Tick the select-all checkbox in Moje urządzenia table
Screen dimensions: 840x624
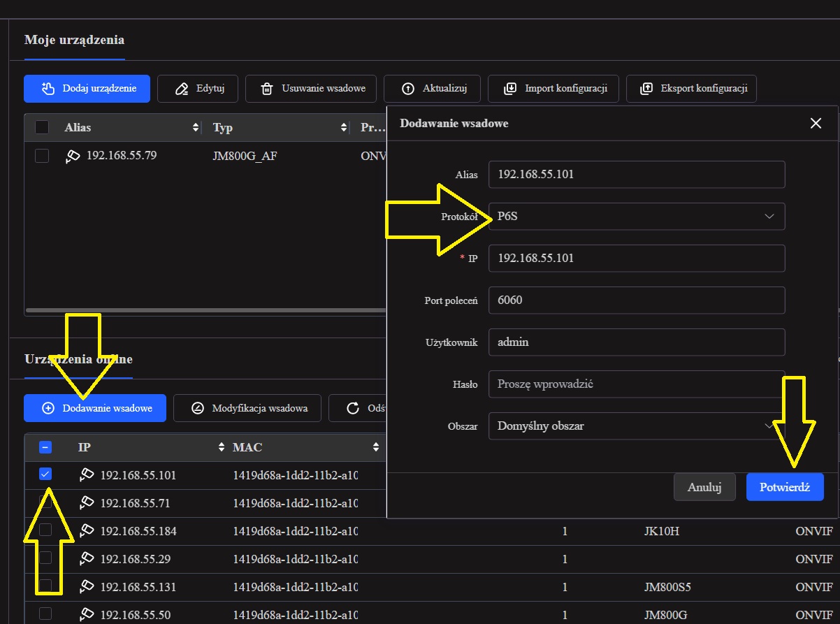coord(42,127)
